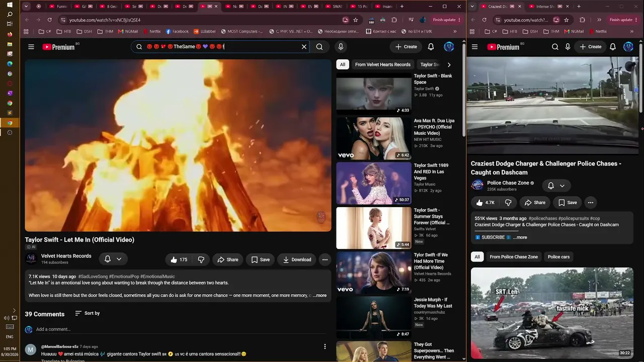
Task: Share the Let Me In video
Action: point(228,259)
